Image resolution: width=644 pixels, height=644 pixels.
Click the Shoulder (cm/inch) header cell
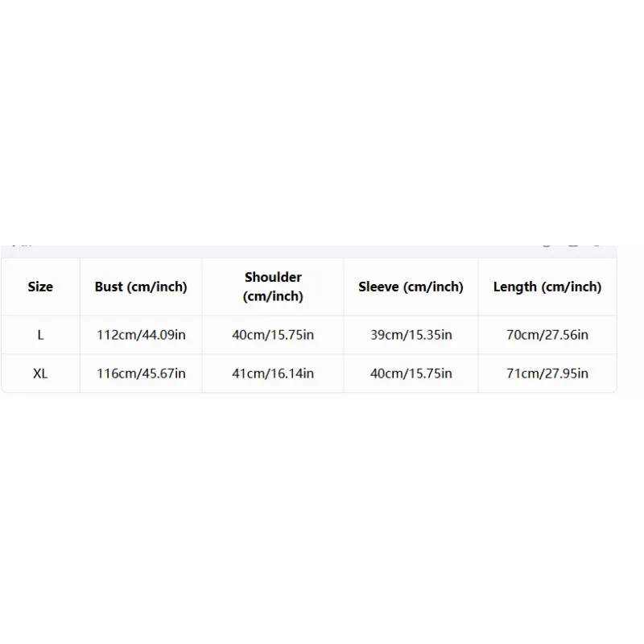coord(273,287)
